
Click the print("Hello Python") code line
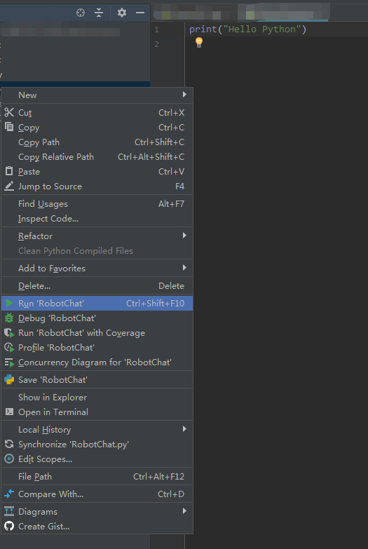[248, 29]
